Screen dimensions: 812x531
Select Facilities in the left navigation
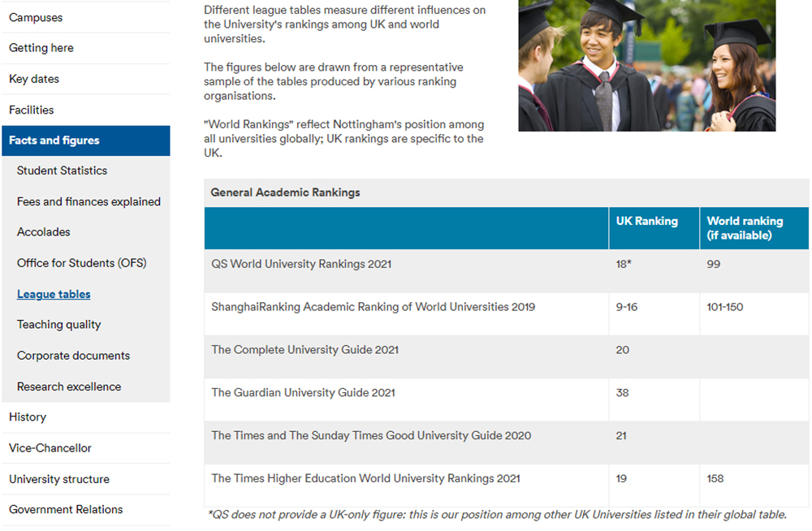[32, 110]
